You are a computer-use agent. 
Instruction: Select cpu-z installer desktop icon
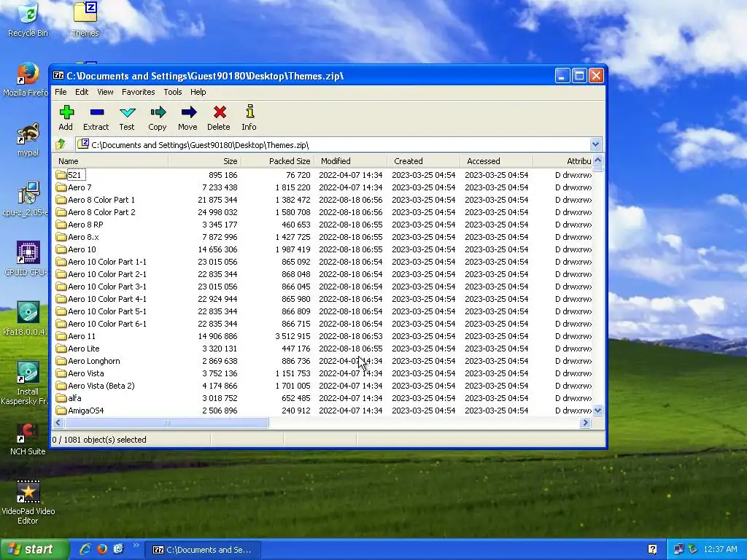coord(27,200)
